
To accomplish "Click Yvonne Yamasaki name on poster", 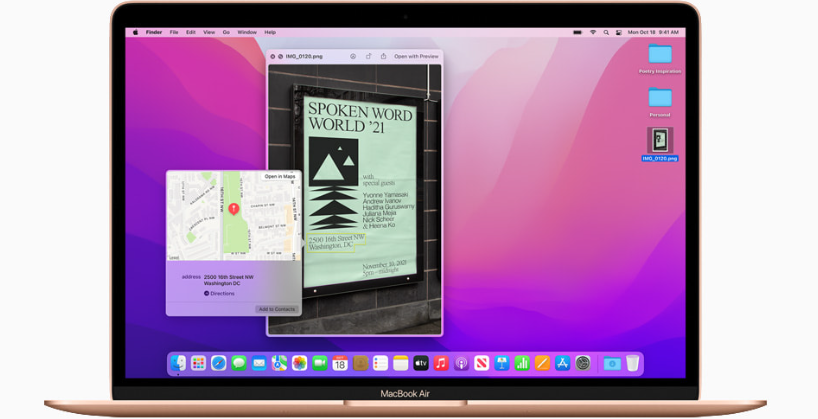I will point(386,195).
